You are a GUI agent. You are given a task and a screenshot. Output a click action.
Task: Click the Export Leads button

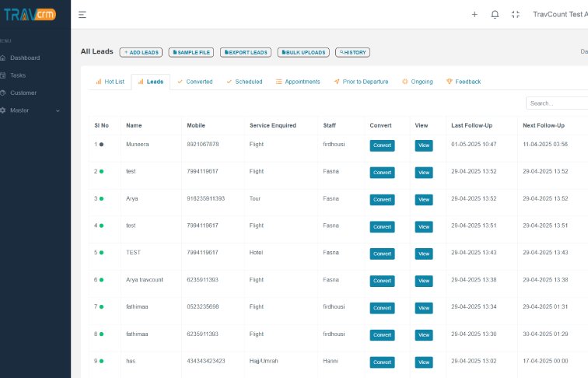tap(245, 52)
